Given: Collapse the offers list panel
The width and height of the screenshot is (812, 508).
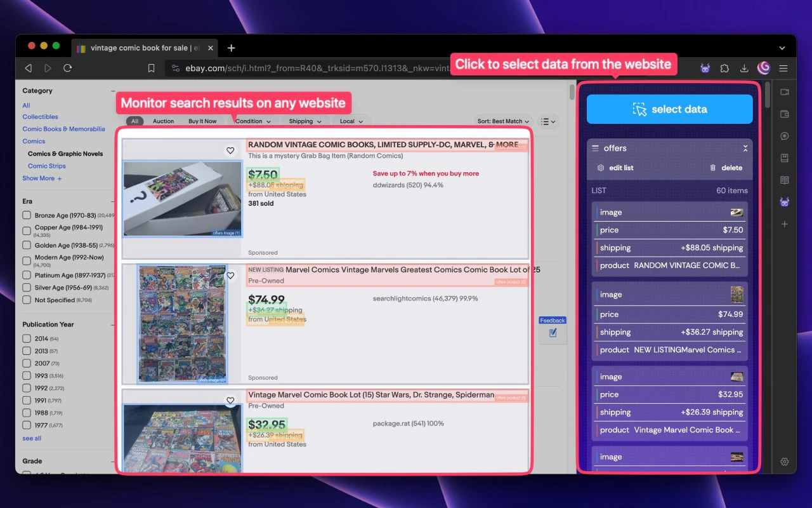Looking at the screenshot, I should click(x=745, y=148).
